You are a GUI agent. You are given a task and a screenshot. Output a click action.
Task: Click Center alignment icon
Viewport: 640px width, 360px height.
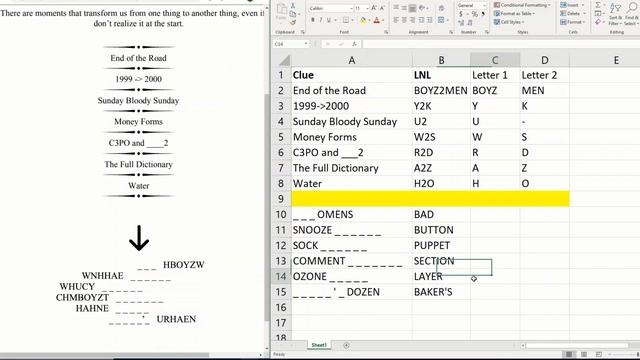(404, 20)
